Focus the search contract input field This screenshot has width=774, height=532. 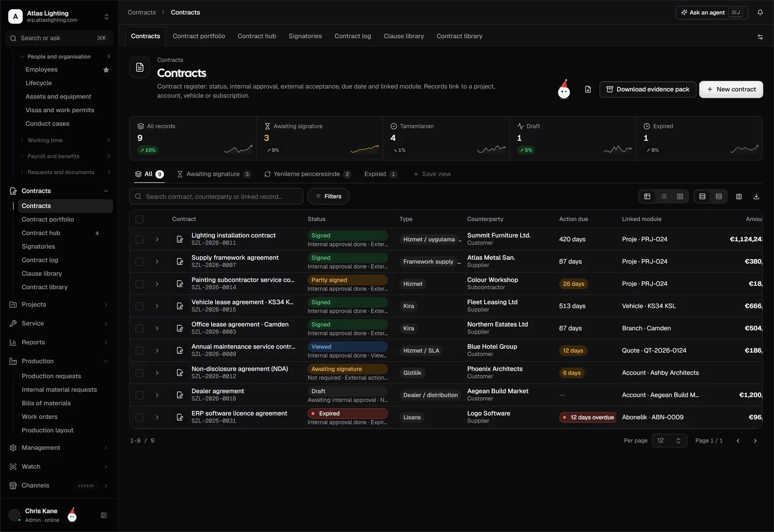click(216, 196)
